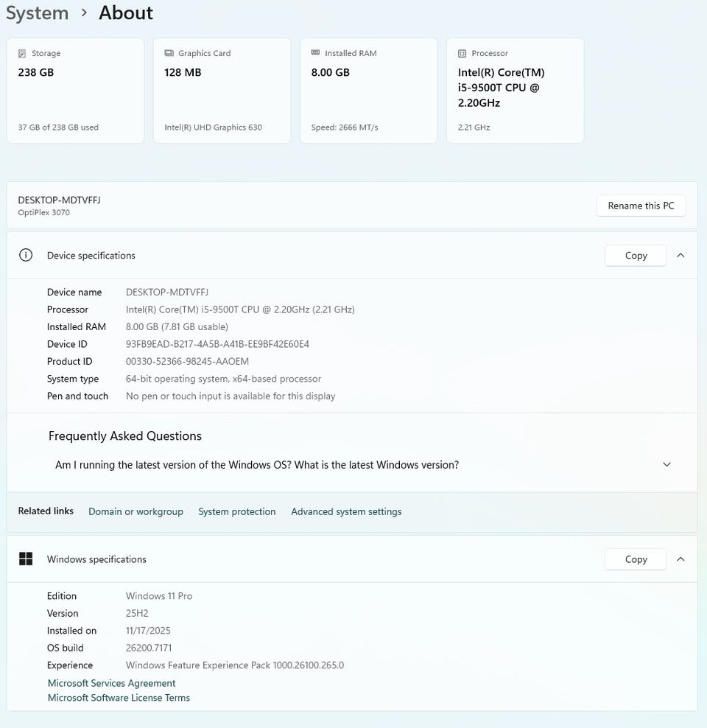Click the Installed RAM icon
Viewport: 707px width, 728px height.
point(315,53)
